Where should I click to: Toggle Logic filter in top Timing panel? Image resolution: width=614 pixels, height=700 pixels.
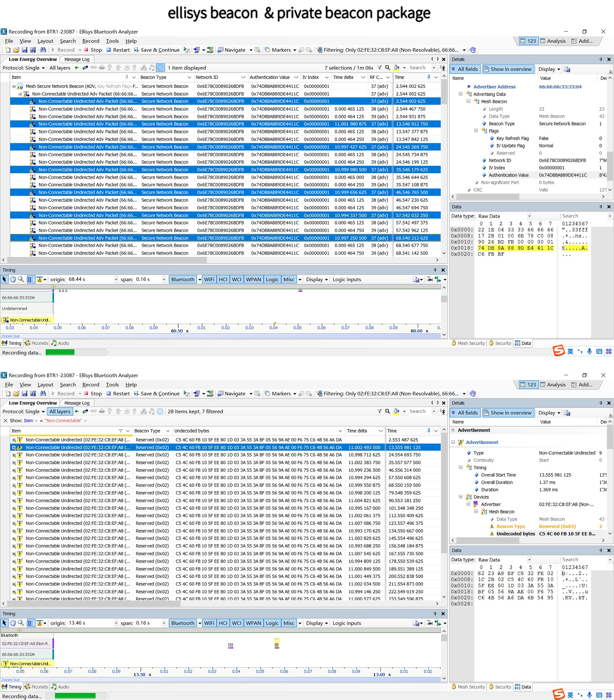(x=272, y=280)
